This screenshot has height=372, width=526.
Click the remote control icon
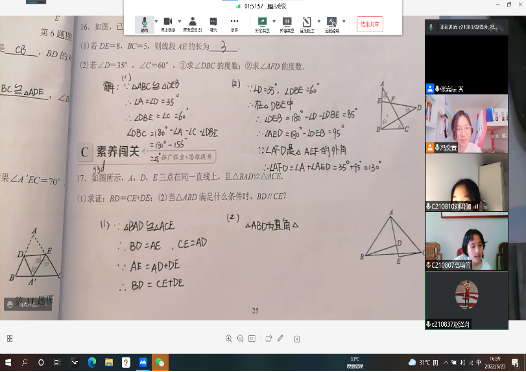click(x=331, y=24)
